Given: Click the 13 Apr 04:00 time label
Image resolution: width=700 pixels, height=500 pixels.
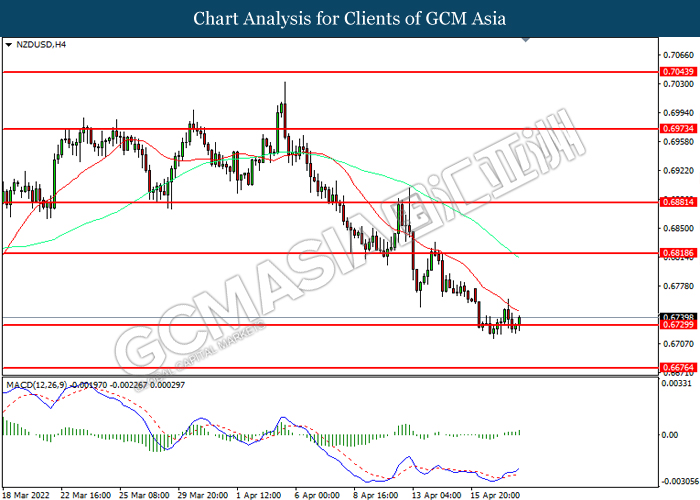Looking at the screenshot, I should 436,496.
